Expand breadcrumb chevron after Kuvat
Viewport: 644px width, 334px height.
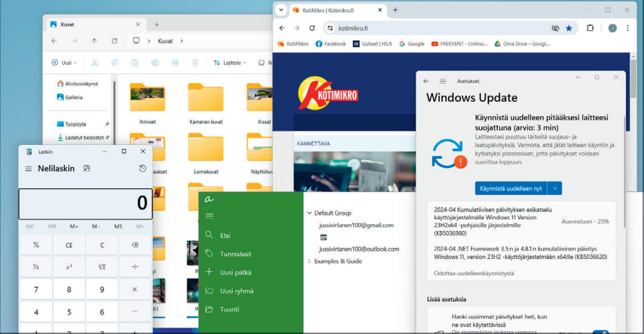(182, 41)
